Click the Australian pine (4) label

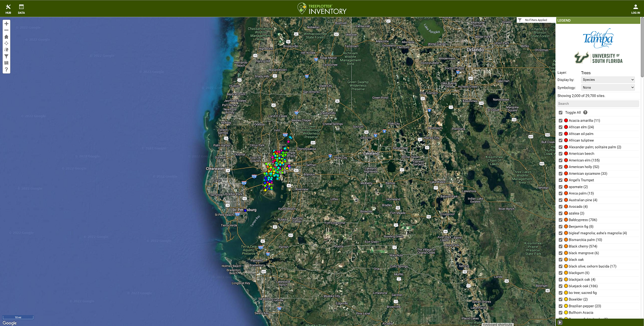coord(583,200)
